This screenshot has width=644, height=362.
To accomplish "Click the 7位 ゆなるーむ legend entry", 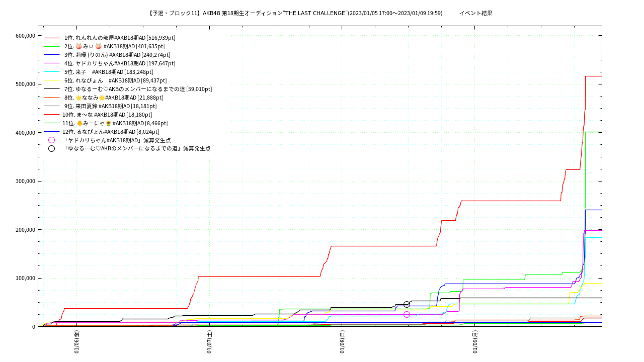I will click(x=138, y=89).
